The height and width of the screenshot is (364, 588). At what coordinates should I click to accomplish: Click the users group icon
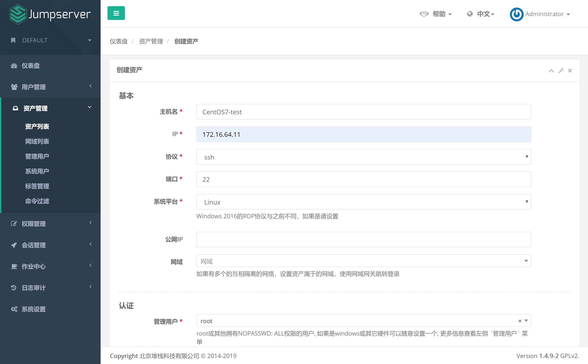pyautogui.click(x=14, y=87)
